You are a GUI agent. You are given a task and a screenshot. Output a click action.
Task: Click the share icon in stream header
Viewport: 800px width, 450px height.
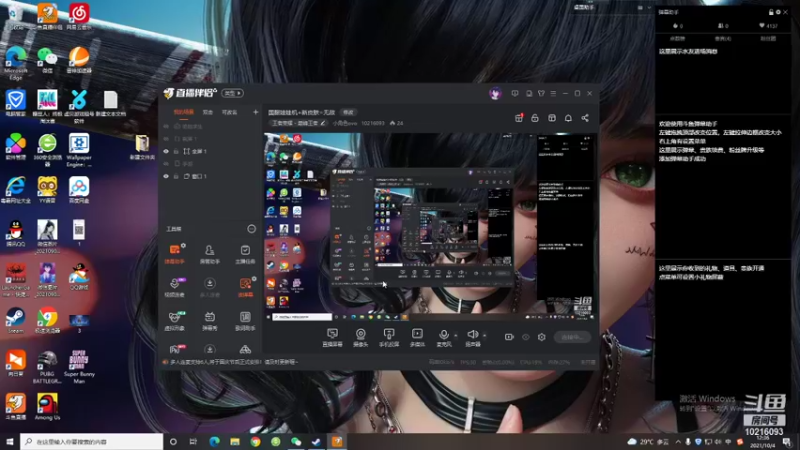[x=585, y=118]
